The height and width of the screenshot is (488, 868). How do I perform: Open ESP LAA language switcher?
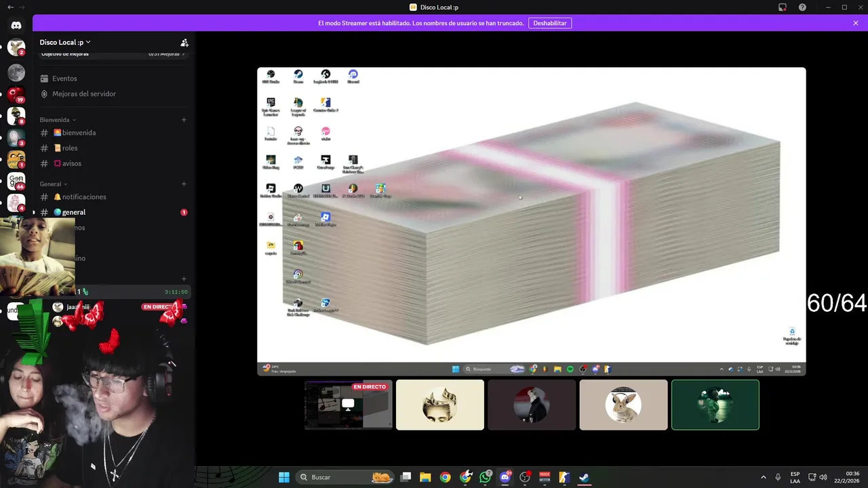(795, 477)
